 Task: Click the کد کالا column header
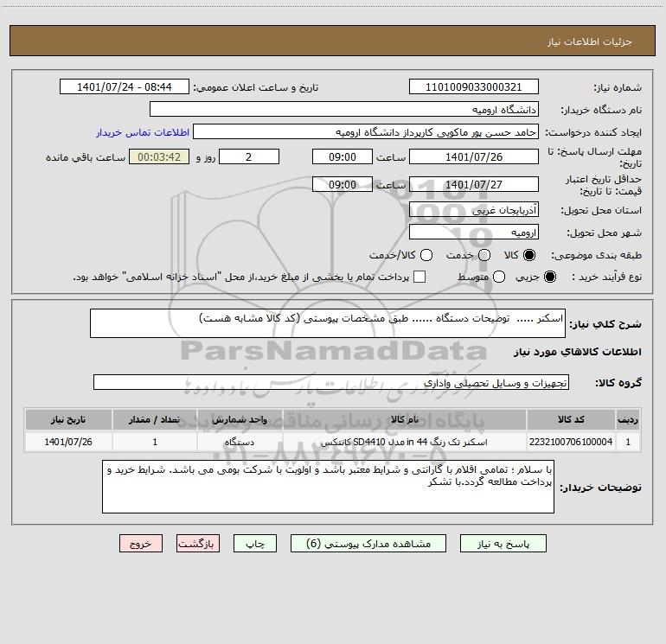[571, 419]
